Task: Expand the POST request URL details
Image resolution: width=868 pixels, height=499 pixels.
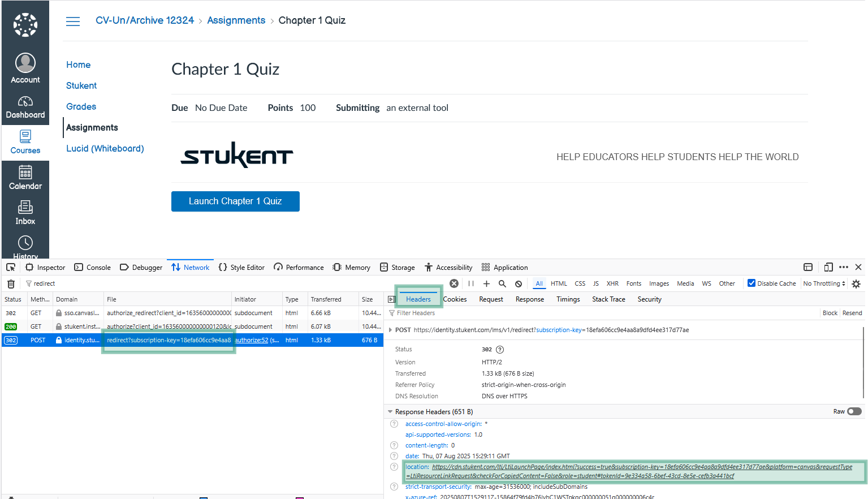Action: (x=390, y=330)
